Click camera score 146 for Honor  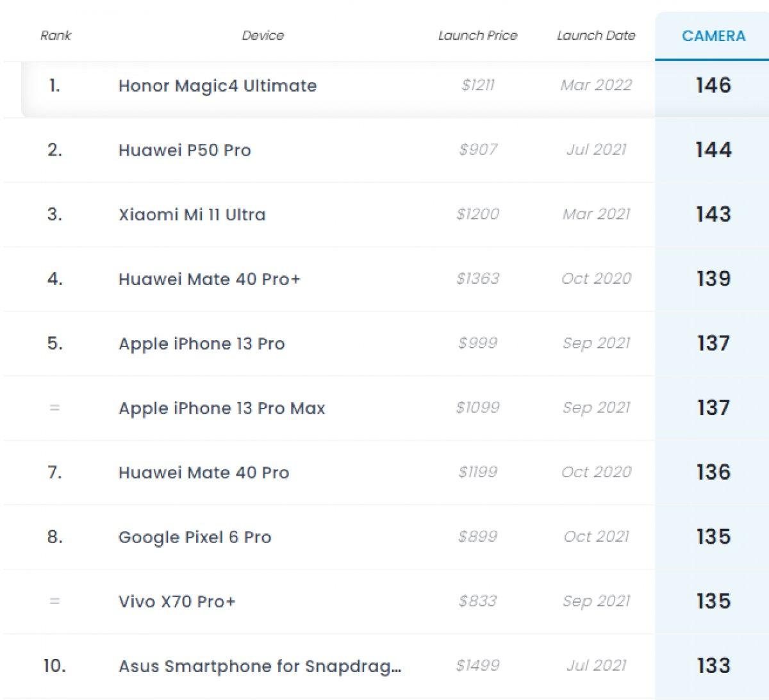pyautogui.click(x=713, y=85)
